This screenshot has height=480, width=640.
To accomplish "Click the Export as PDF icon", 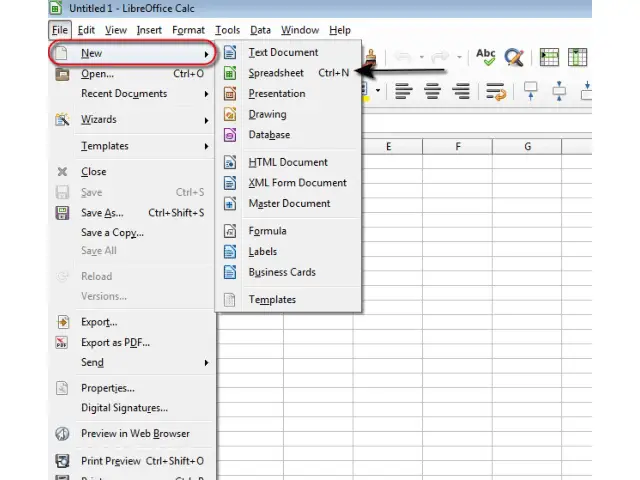I will pyautogui.click(x=62, y=342).
